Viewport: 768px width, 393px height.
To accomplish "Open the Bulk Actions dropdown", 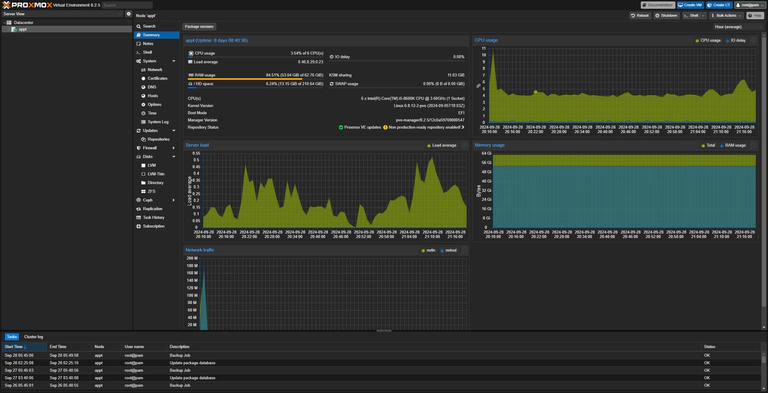I will tap(726, 16).
